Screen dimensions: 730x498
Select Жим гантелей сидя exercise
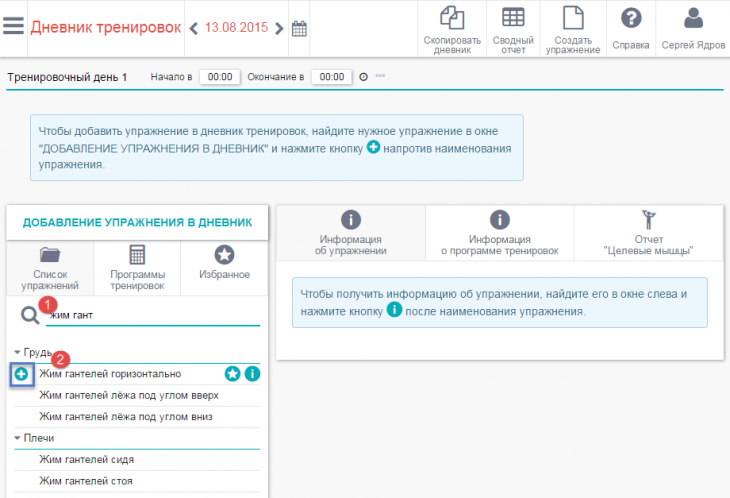pos(87,459)
